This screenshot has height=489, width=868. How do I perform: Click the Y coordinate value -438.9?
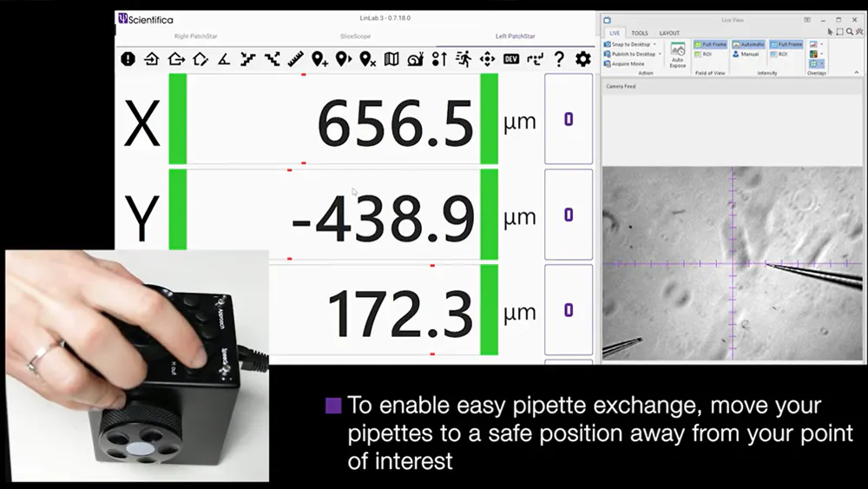click(383, 217)
